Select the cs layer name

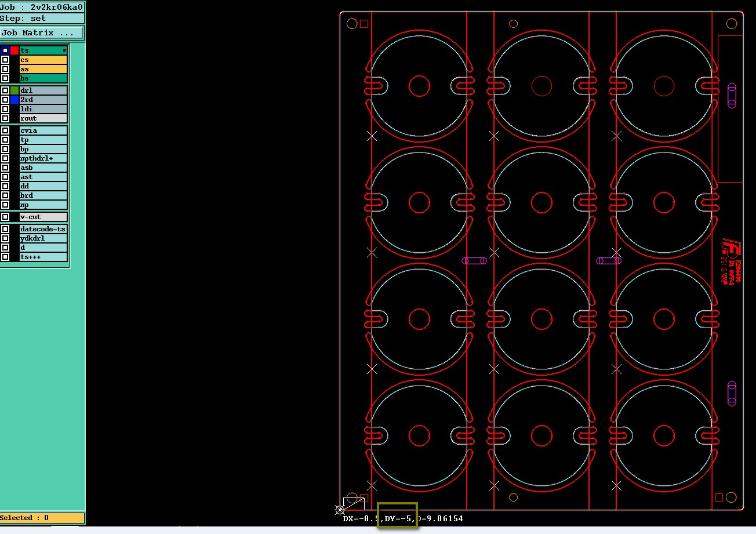pyautogui.click(x=43, y=60)
